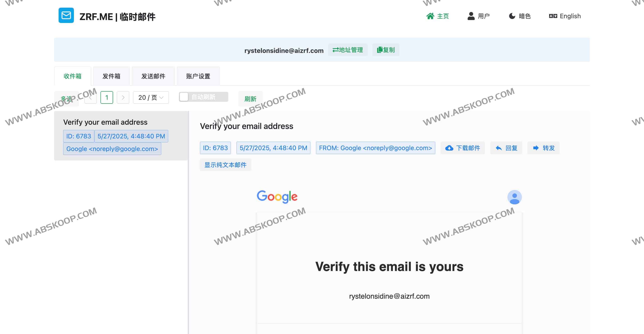
Task: Show plain text email button
Action: click(x=225, y=165)
